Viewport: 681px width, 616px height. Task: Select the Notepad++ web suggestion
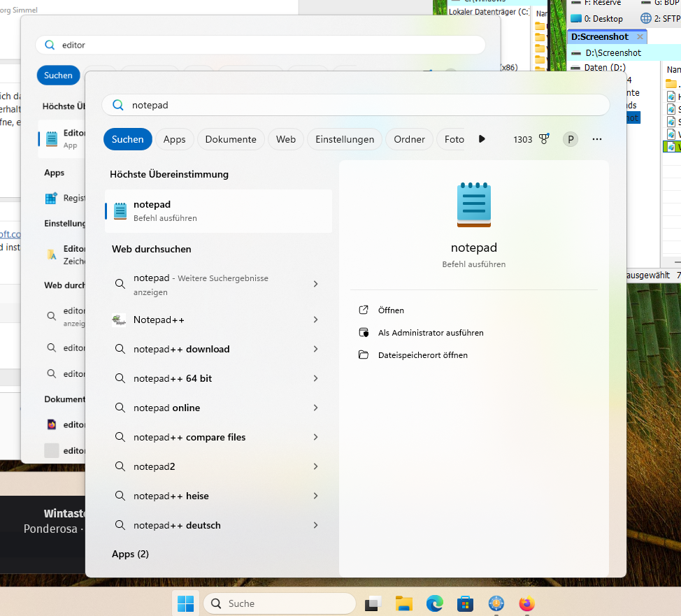point(159,320)
